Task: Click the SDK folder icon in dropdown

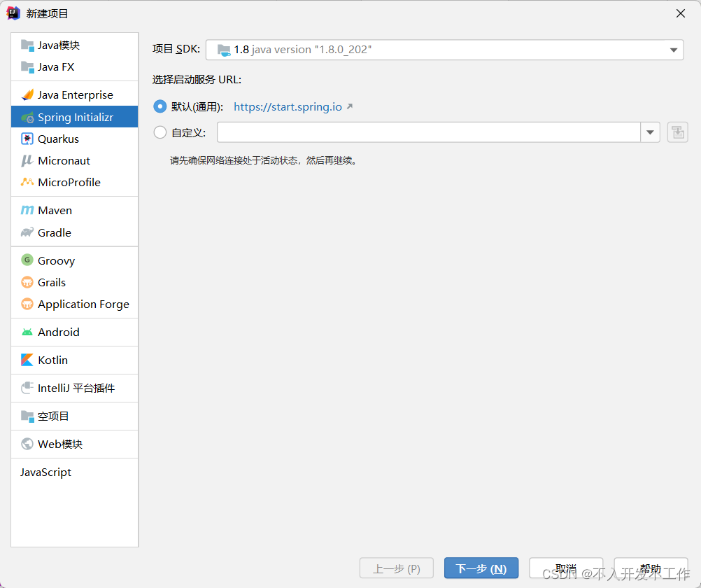Action: (x=224, y=50)
